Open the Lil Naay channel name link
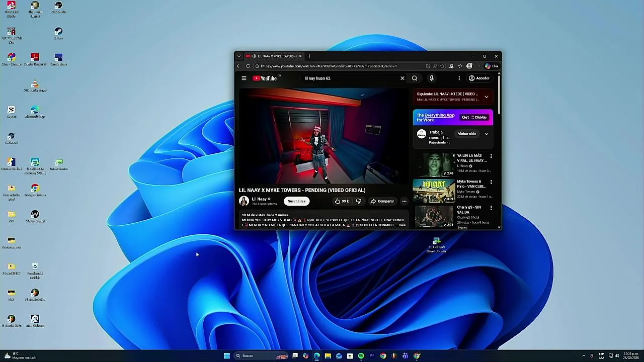Image resolution: width=644 pixels, height=362 pixels. click(x=259, y=199)
